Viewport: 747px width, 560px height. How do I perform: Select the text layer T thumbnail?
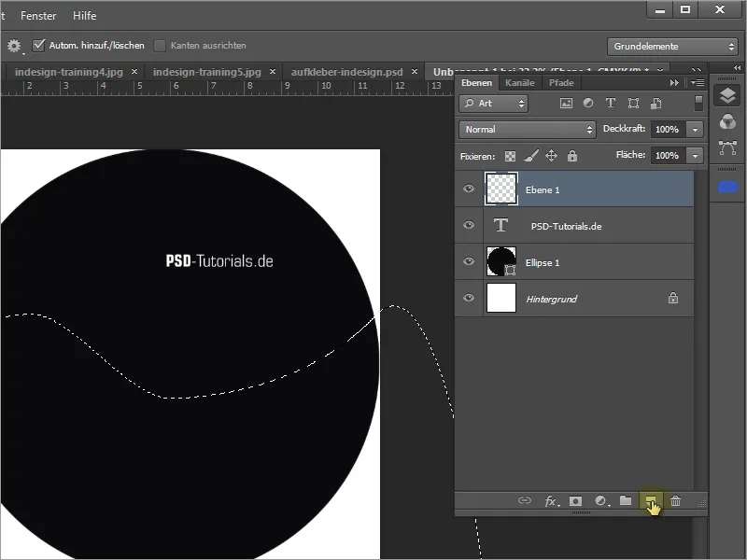click(500, 225)
